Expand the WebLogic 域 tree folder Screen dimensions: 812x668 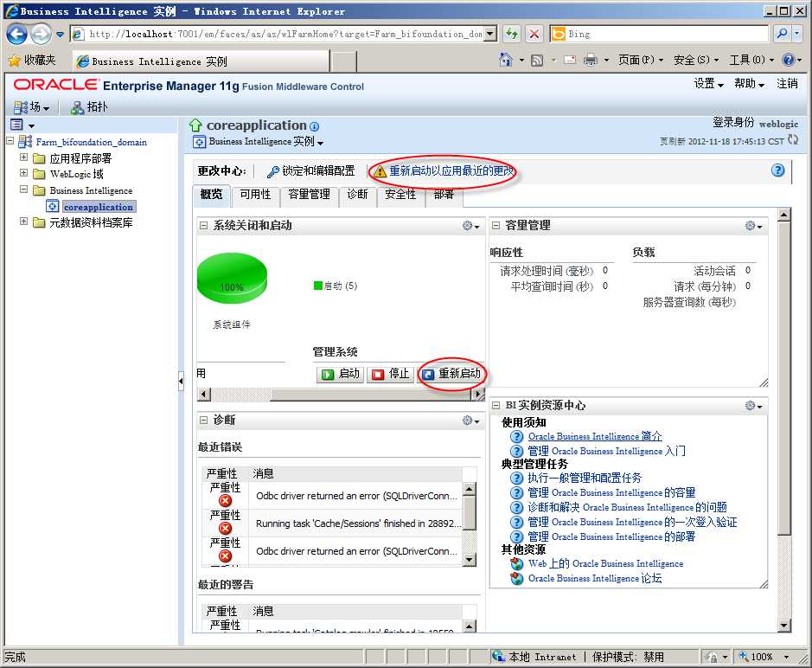pos(24,173)
